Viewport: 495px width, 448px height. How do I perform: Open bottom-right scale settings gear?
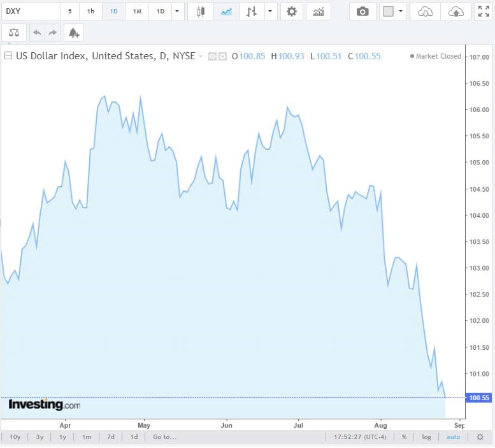coord(480,437)
